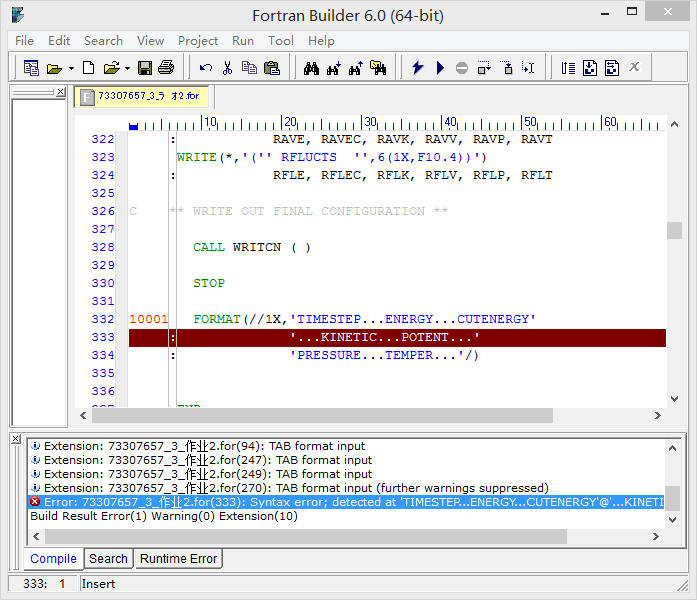
Task: Click the Compile lightning bolt icon
Action: (x=418, y=68)
